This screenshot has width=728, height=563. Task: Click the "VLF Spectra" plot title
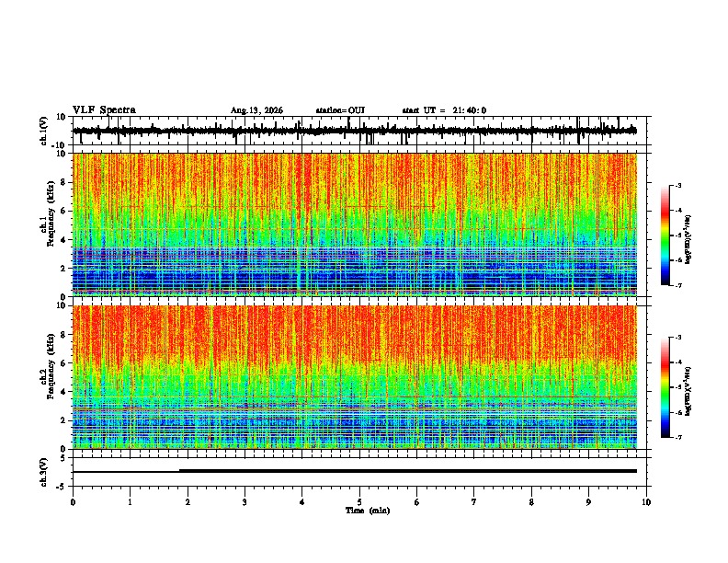[x=104, y=109]
